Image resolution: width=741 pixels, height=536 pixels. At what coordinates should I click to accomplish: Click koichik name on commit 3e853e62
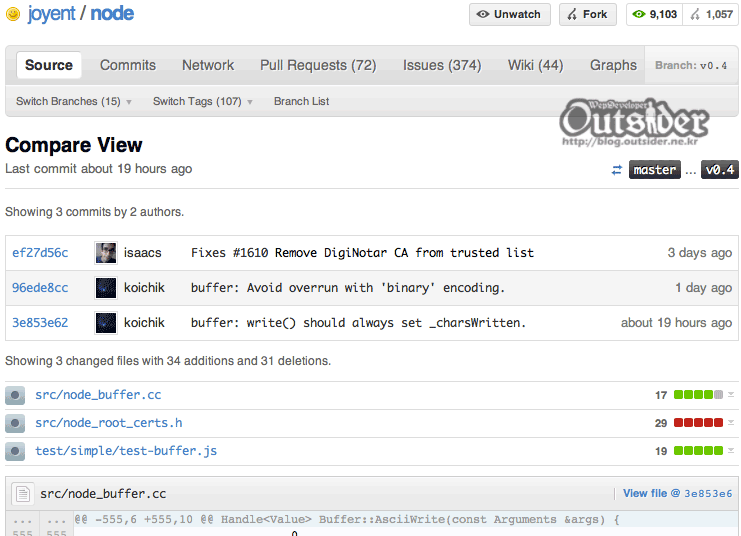click(144, 323)
